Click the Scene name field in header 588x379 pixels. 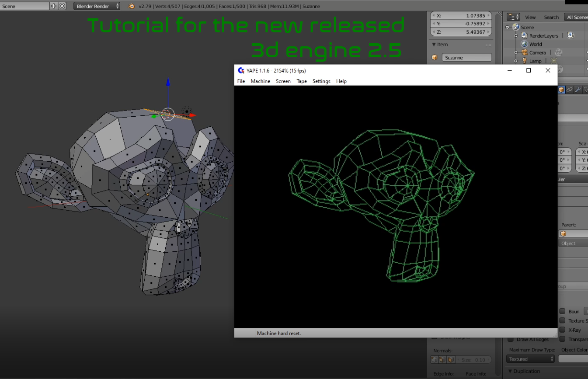pos(25,6)
